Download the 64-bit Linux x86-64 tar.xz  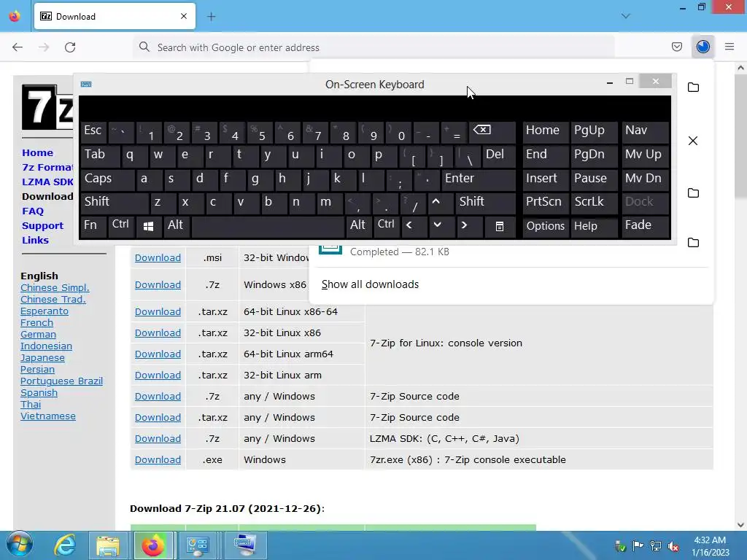[158, 311]
